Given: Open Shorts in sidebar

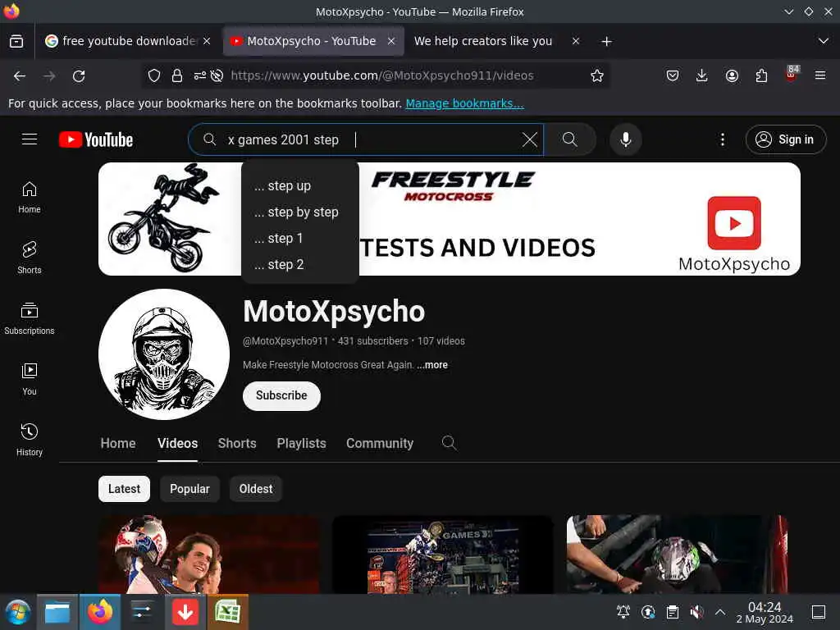Looking at the screenshot, I should click(x=30, y=258).
